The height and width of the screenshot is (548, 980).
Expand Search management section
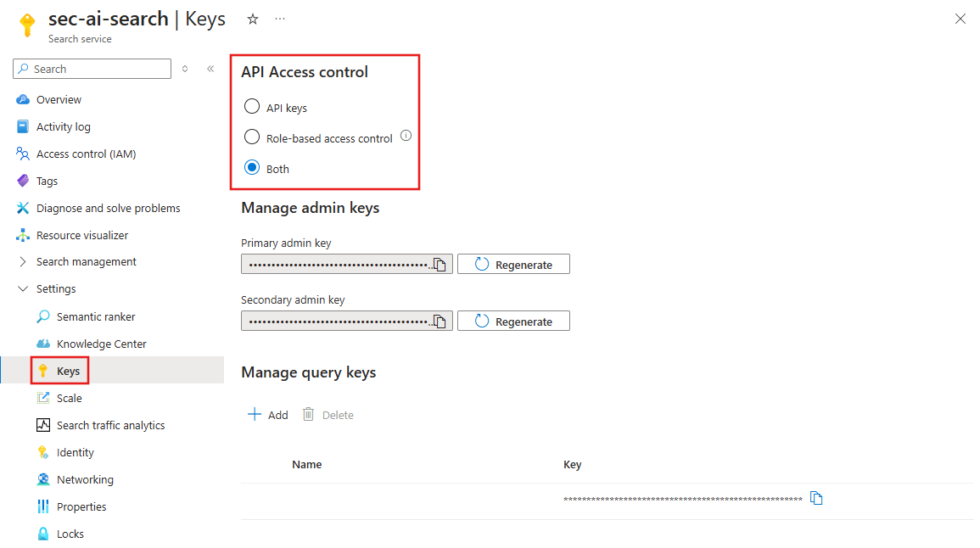pos(87,262)
